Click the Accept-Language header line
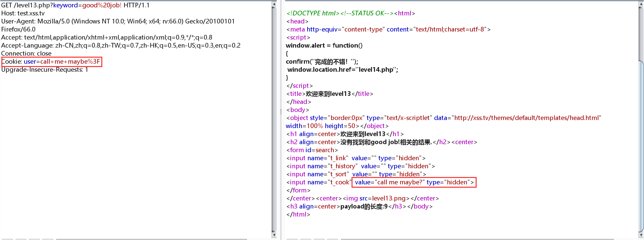The width and height of the screenshot is (644, 240). coord(121,46)
